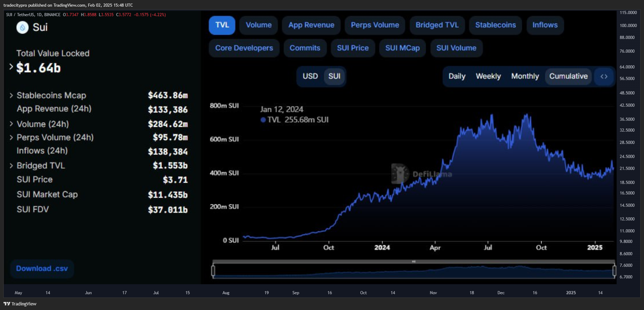Expand Perps Volume (24h) row
This screenshot has height=310, width=644.
(x=11, y=137)
